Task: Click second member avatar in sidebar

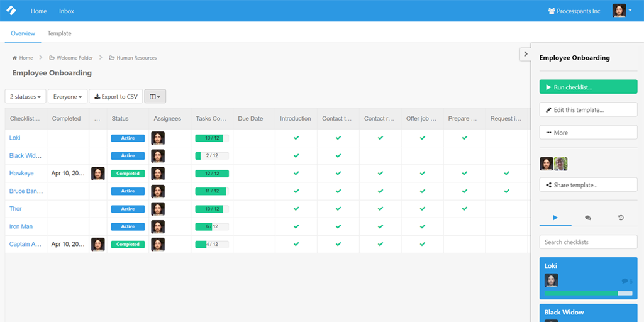Action: (x=560, y=164)
